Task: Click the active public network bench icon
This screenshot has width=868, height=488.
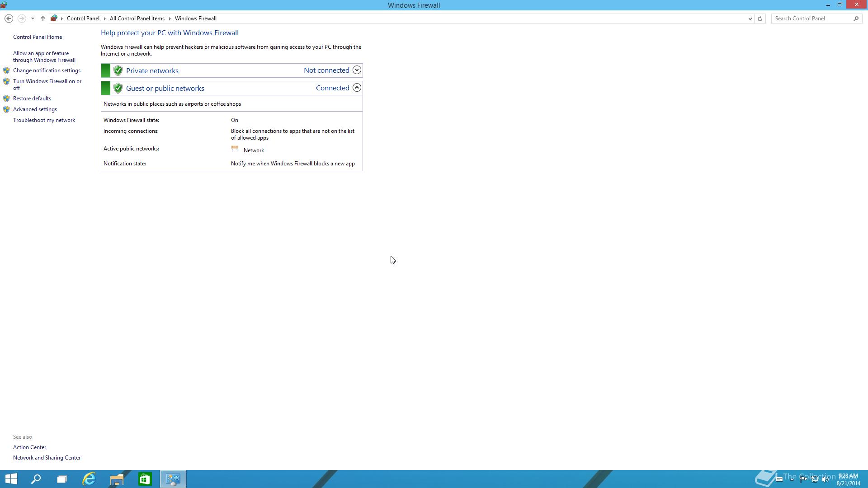Action: click(235, 149)
